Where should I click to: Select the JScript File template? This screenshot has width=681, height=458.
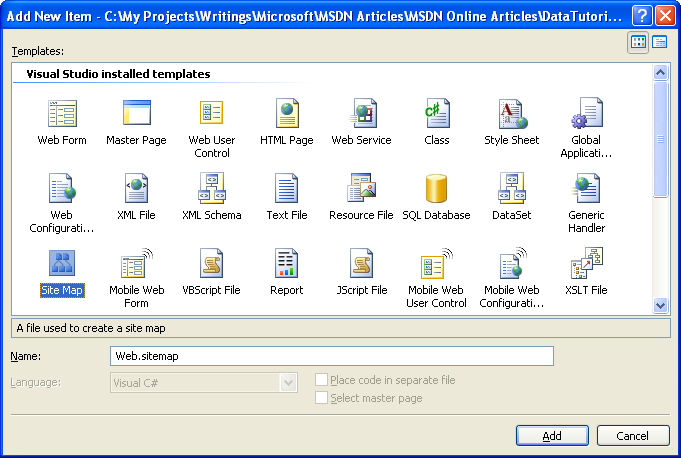click(x=361, y=272)
